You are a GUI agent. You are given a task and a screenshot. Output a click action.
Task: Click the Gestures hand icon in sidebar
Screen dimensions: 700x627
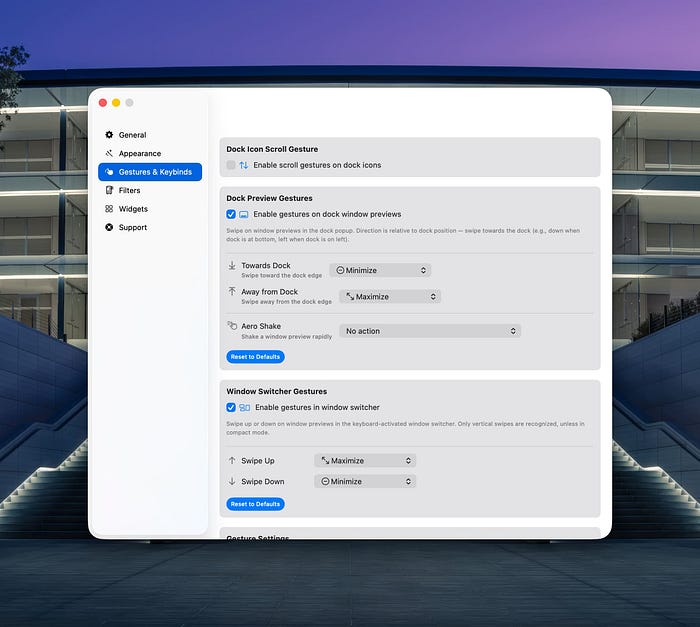pyautogui.click(x=109, y=172)
